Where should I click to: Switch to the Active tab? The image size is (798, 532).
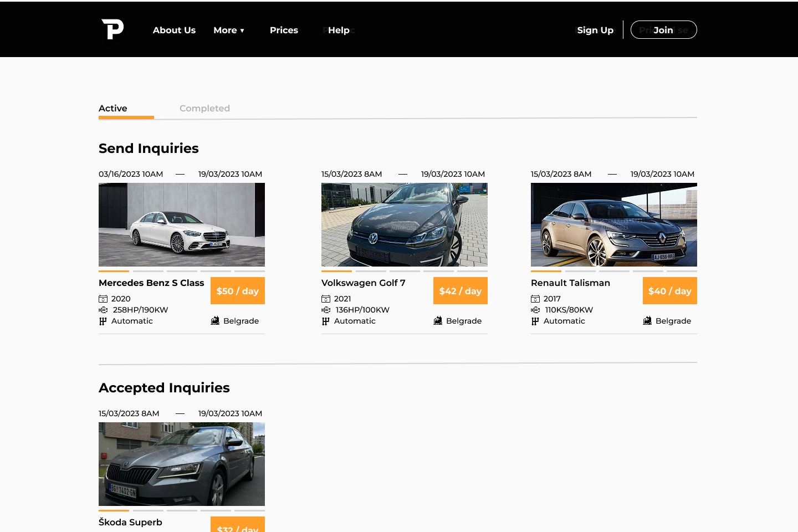click(113, 108)
